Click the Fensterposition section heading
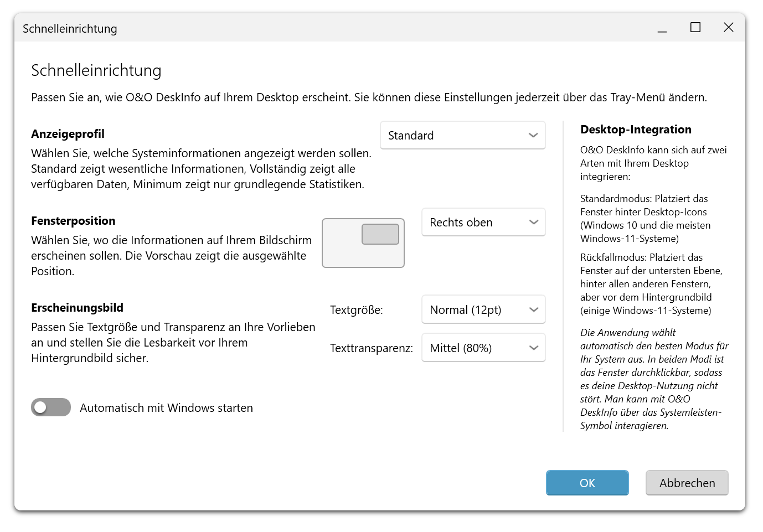 point(73,221)
